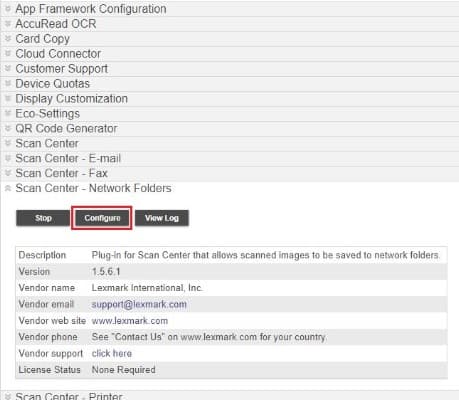The height and width of the screenshot is (400, 459).
Task: Select the plug-in Description text
Action: 266,255
